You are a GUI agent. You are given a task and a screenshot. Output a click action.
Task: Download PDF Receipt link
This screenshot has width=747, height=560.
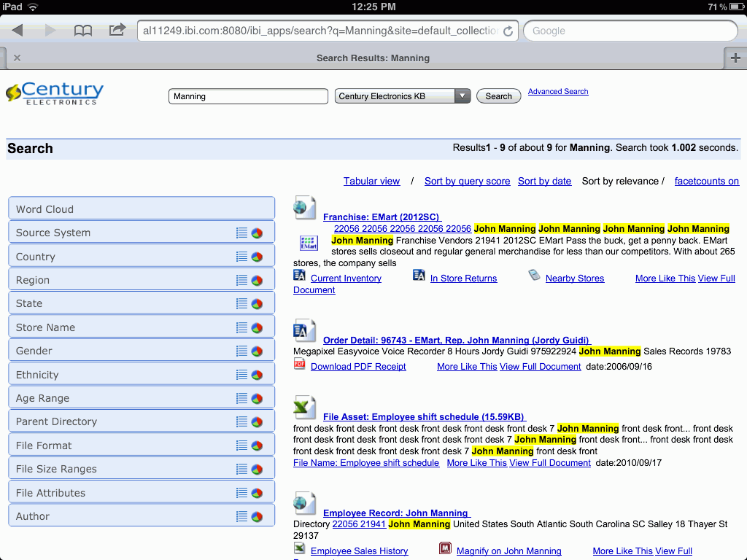(x=358, y=367)
